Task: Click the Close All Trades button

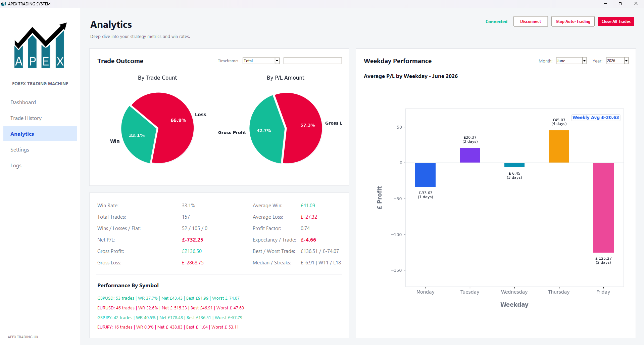Action: 616,21
